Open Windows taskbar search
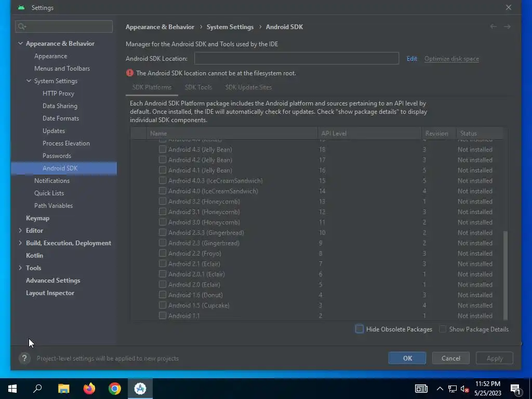The image size is (532, 399). [x=37, y=389]
